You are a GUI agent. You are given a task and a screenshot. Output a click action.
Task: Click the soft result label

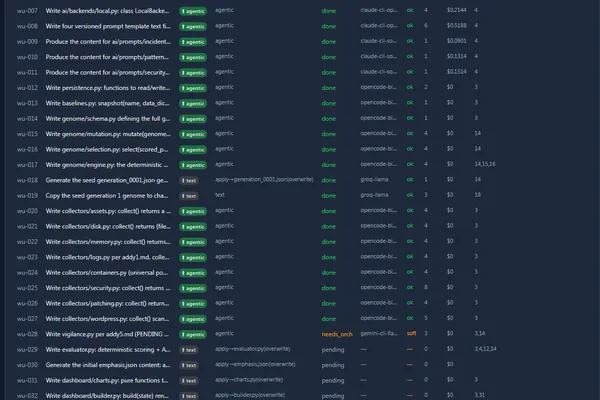(x=411, y=333)
